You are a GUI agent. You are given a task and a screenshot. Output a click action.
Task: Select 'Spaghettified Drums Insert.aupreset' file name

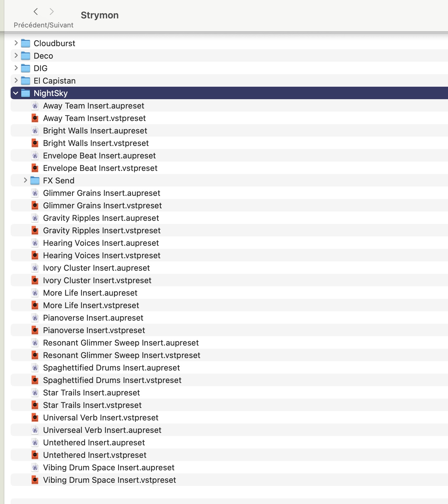pos(111,368)
